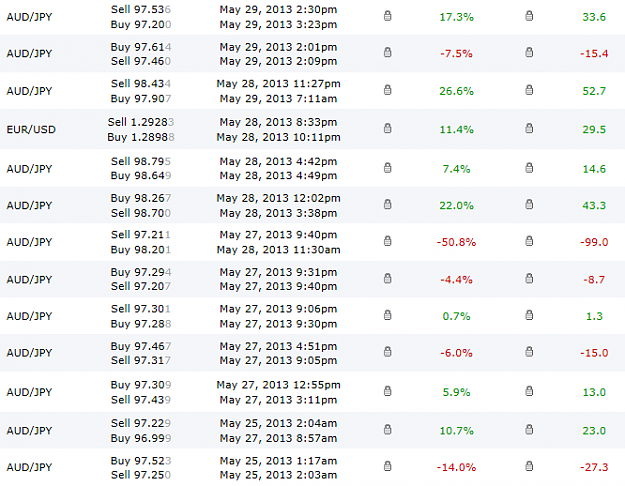Click the lock icon before -14.0% loss

pos(387,466)
